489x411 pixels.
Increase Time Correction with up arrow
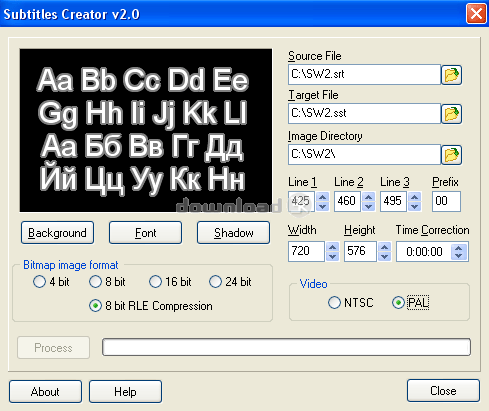tap(459, 248)
